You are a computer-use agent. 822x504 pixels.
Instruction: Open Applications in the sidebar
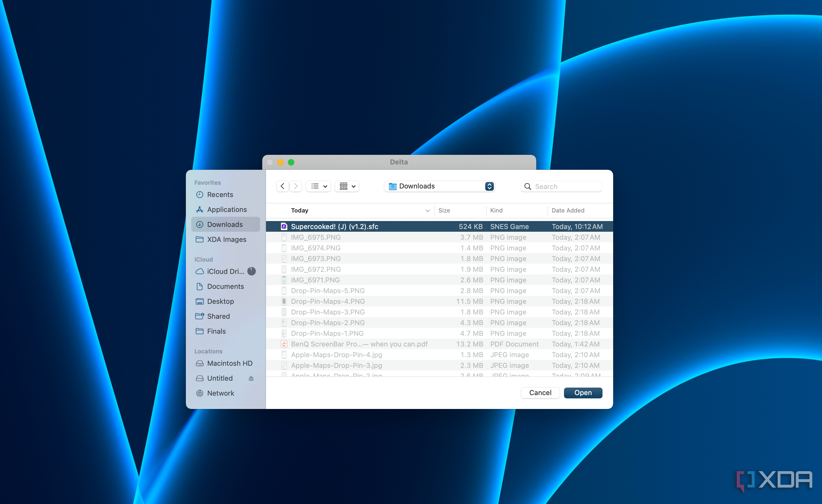[226, 210]
